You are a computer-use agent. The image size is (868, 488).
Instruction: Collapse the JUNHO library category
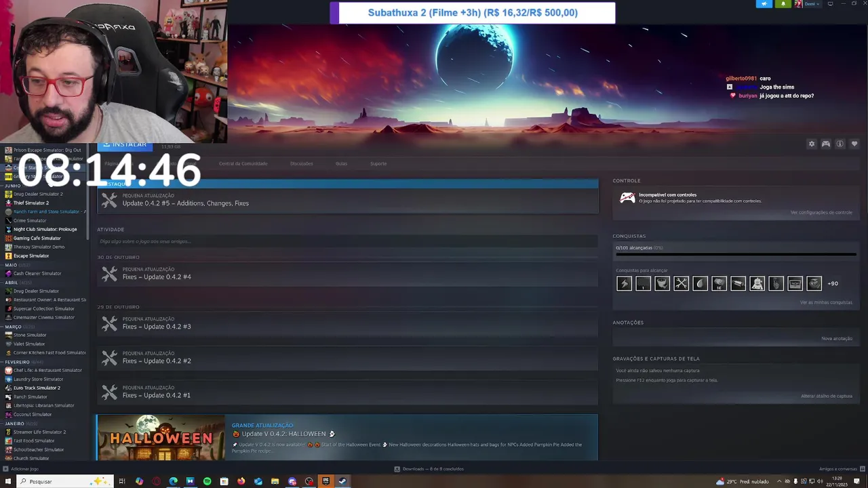click(x=13, y=186)
